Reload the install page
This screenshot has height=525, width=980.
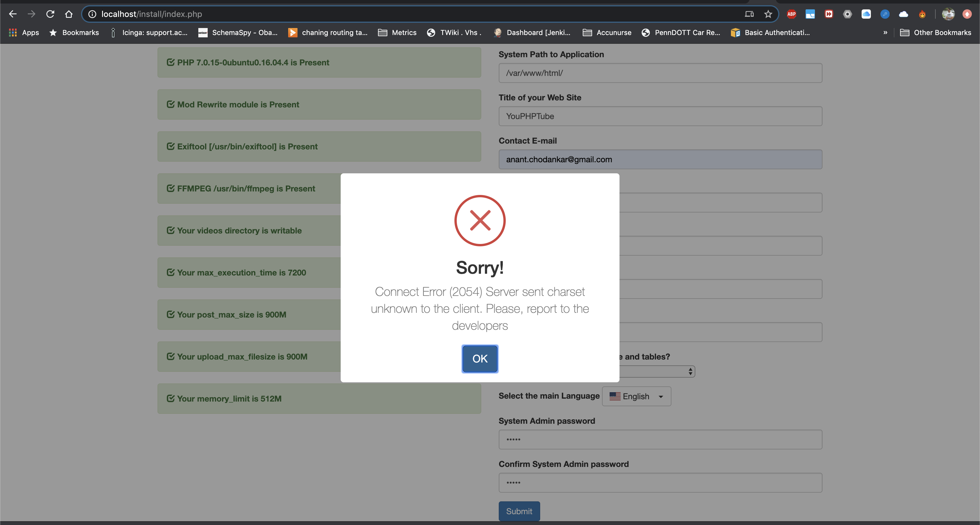click(50, 14)
